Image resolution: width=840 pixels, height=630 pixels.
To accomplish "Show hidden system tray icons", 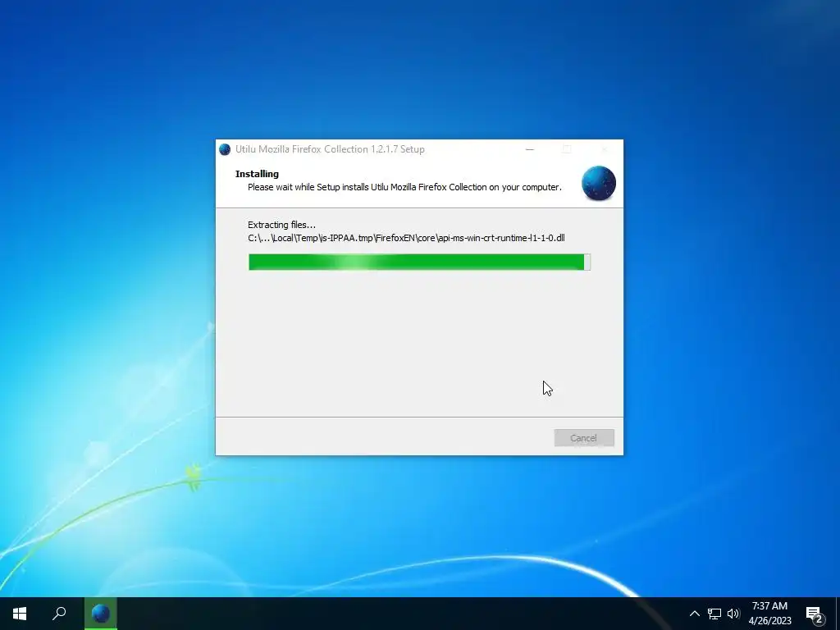I will pyautogui.click(x=694, y=614).
